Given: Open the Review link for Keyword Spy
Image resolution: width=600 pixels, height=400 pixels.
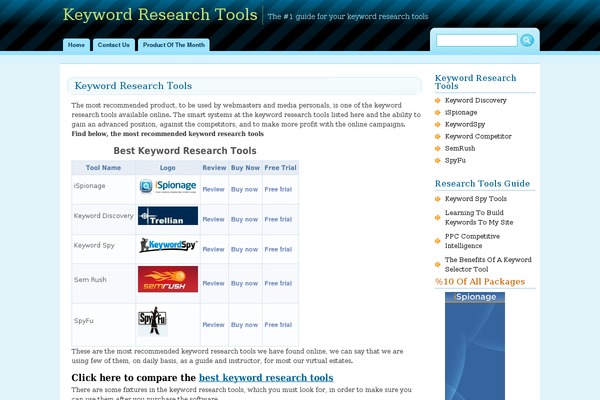Looking at the screenshot, I should click(x=213, y=249).
